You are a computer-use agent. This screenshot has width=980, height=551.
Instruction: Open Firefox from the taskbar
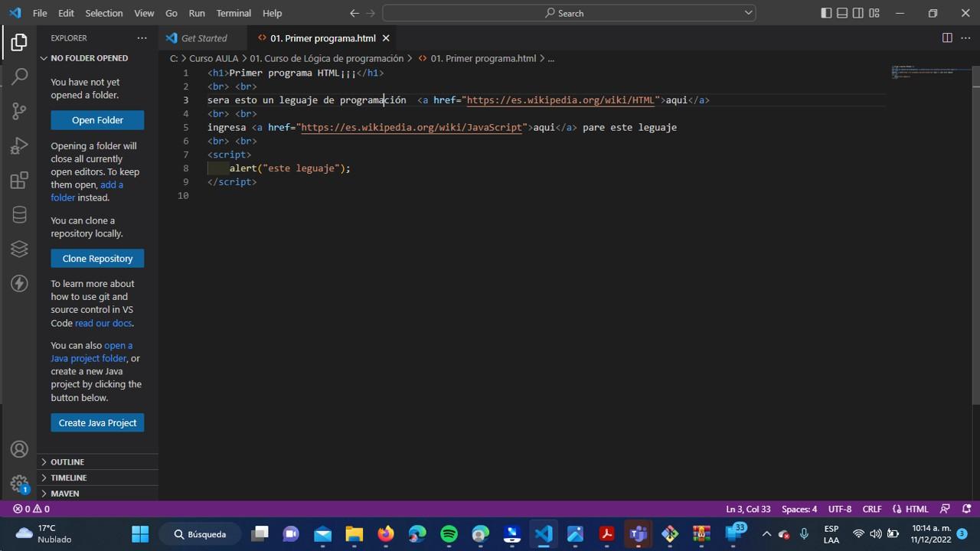pyautogui.click(x=386, y=533)
